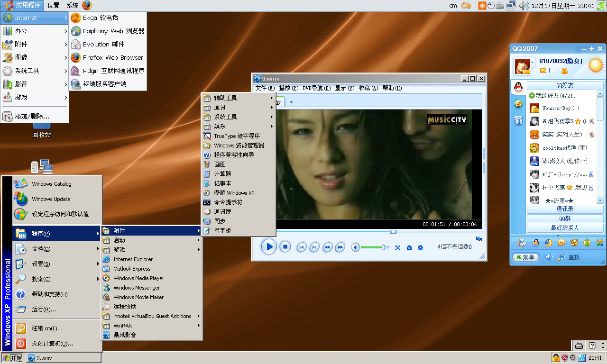Click the rewind button in media player
607x364 pixels.
click(x=327, y=247)
